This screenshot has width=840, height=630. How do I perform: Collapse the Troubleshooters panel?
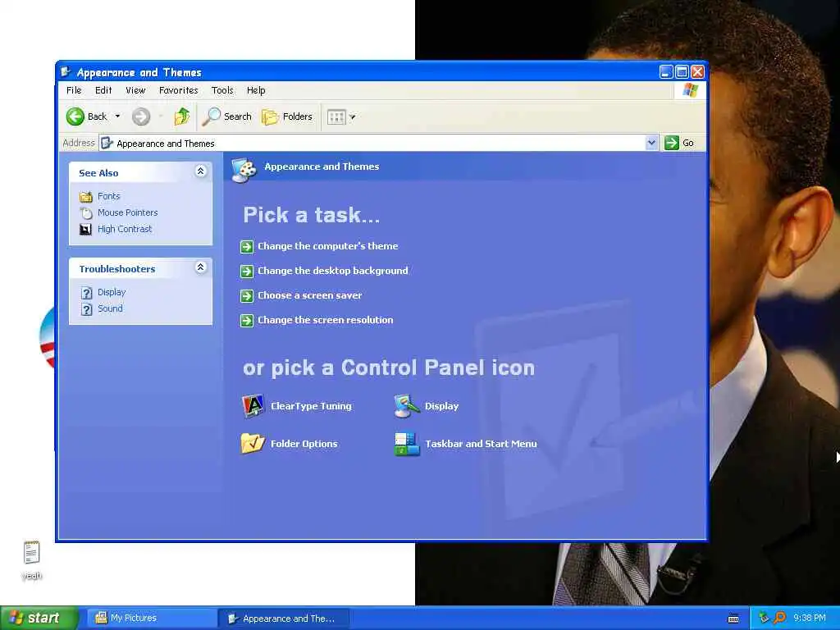[200, 267]
